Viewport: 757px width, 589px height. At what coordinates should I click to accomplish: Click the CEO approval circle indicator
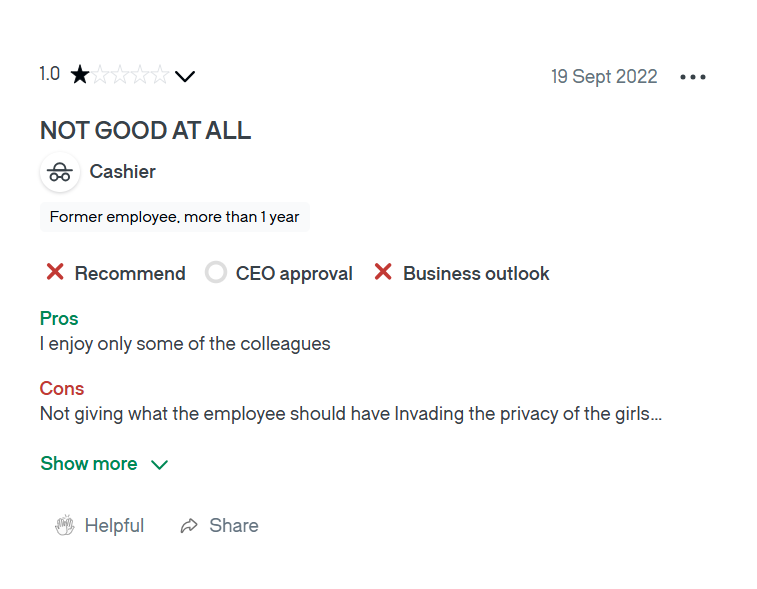[x=216, y=272]
